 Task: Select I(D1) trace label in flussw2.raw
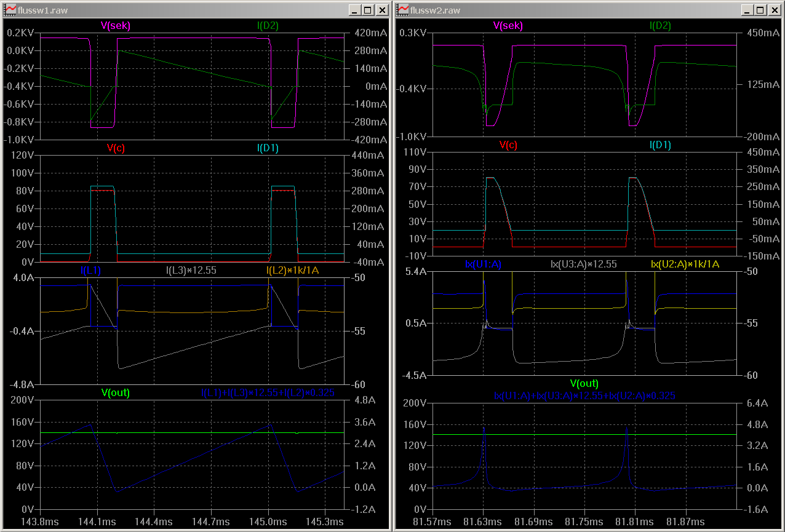[660, 145]
